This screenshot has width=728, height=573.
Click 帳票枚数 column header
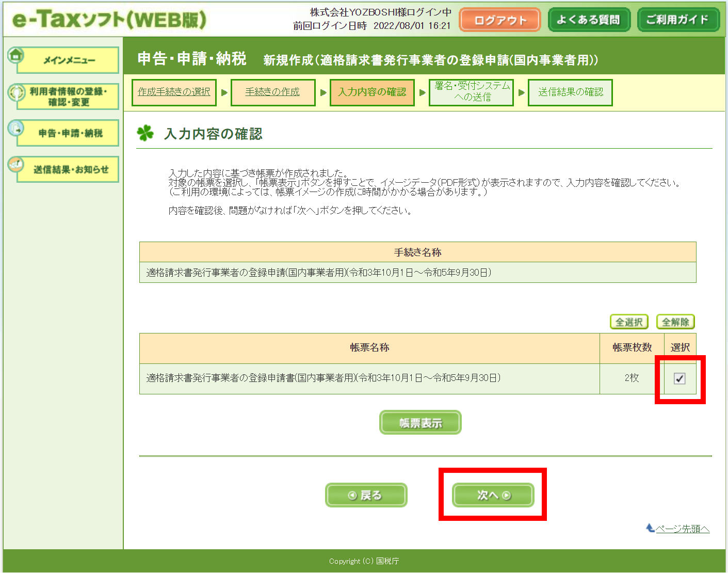632,348
